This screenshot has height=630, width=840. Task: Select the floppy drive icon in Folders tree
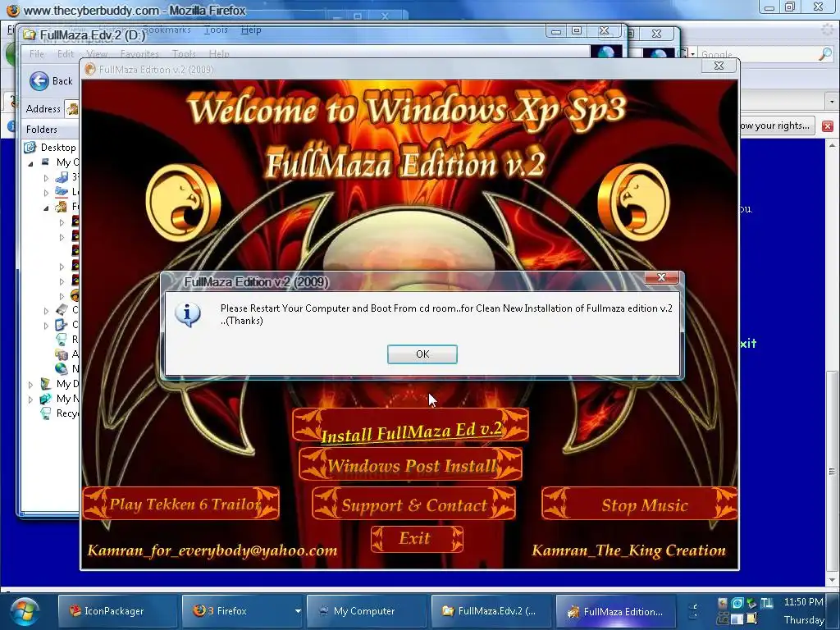click(62, 177)
